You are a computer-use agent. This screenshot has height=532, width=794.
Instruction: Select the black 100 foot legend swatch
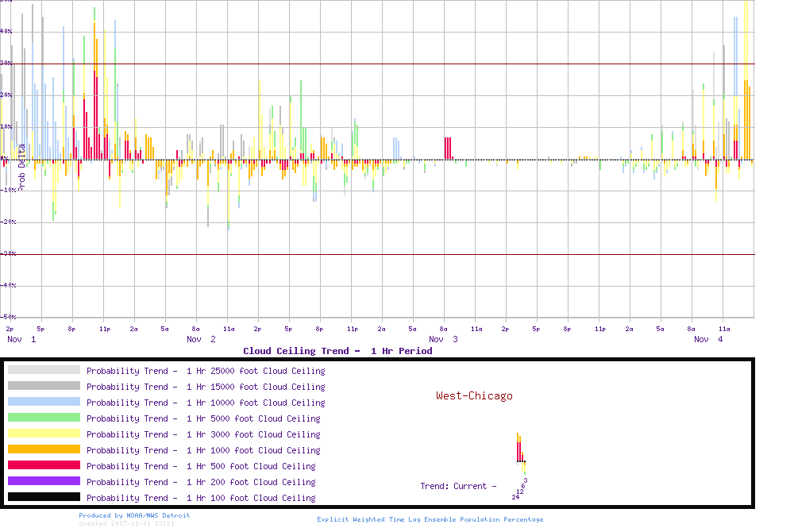(44, 497)
